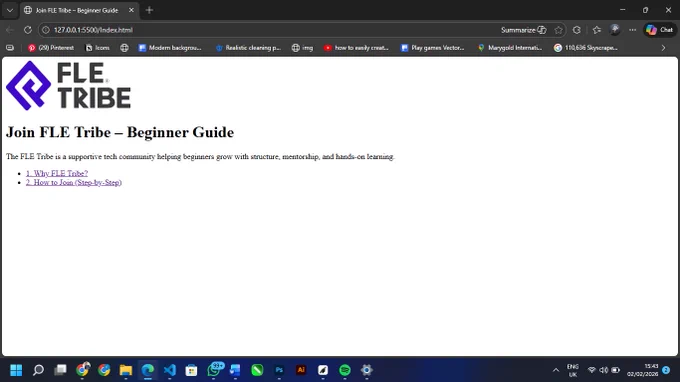This screenshot has height=382, width=680.
Task: Open the browser profile avatar
Action: [x=615, y=29]
